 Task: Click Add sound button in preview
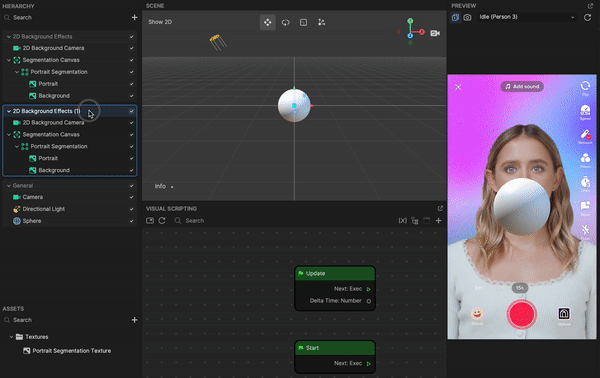522,87
